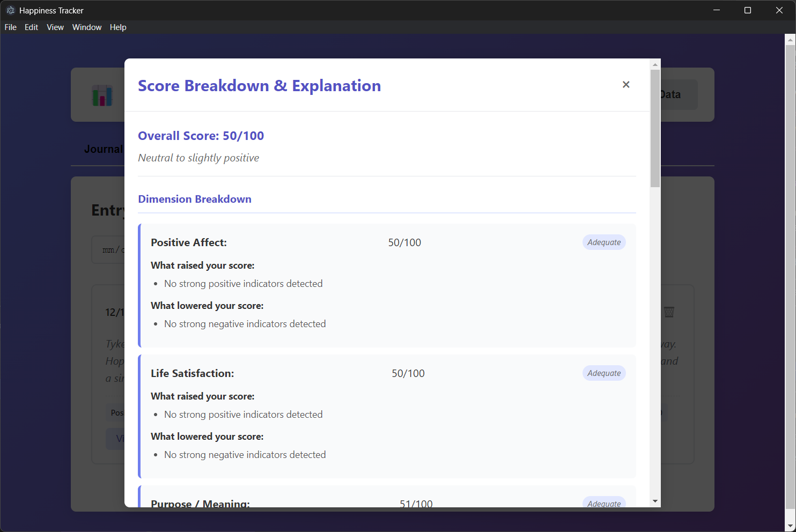The image size is (796, 532).
Task: Click the "Happiness Tracker" window title text
Action: tap(51, 11)
